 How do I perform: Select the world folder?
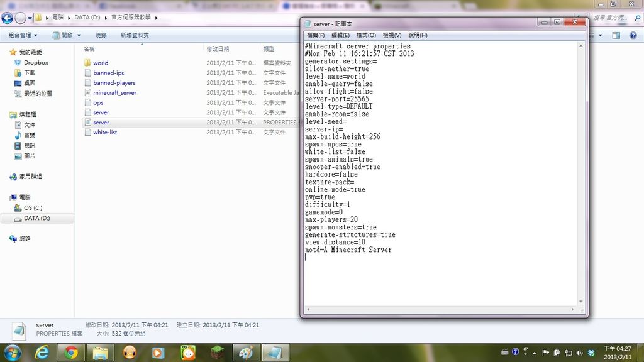[x=101, y=63]
